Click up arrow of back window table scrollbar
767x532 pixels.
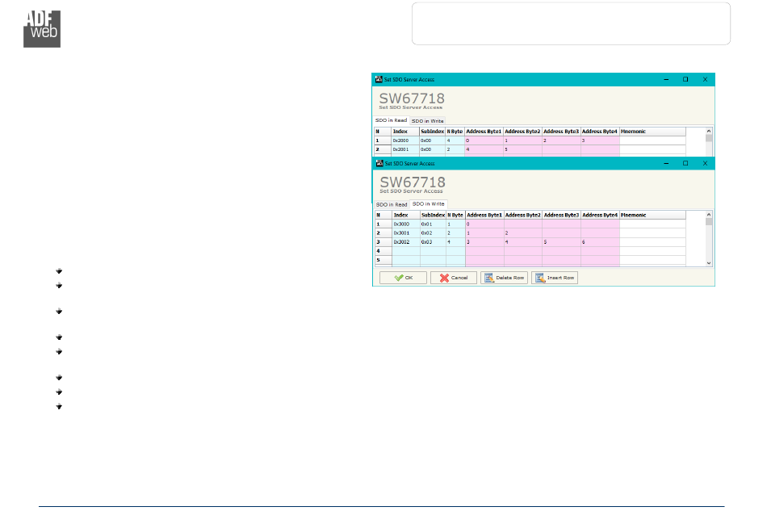[x=709, y=131]
